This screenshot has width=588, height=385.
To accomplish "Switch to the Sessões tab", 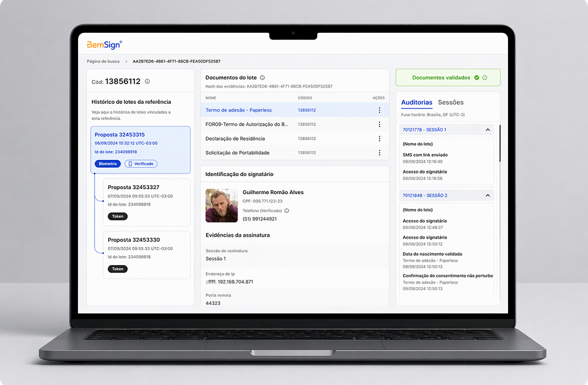I will [451, 103].
